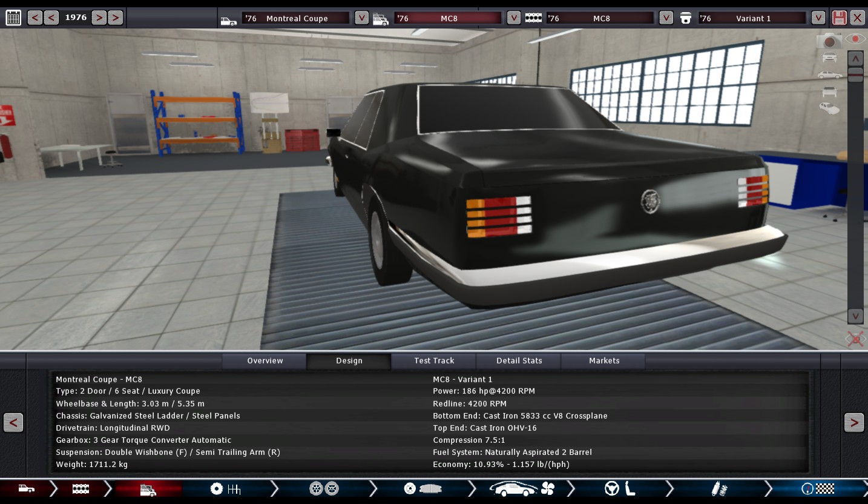Image resolution: width=868 pixels, height=504 pixels.
Task: Toggle the red eye visibility icon
Action: point(855,39)
